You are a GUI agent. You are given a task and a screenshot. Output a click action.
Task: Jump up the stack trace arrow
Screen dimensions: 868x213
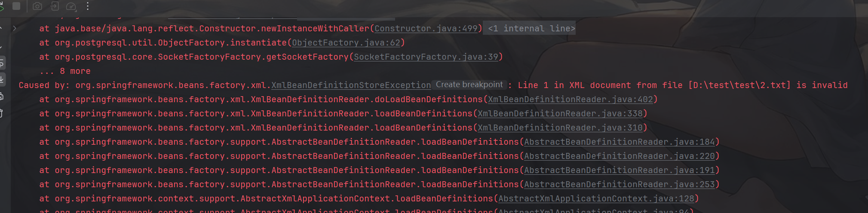2,29
